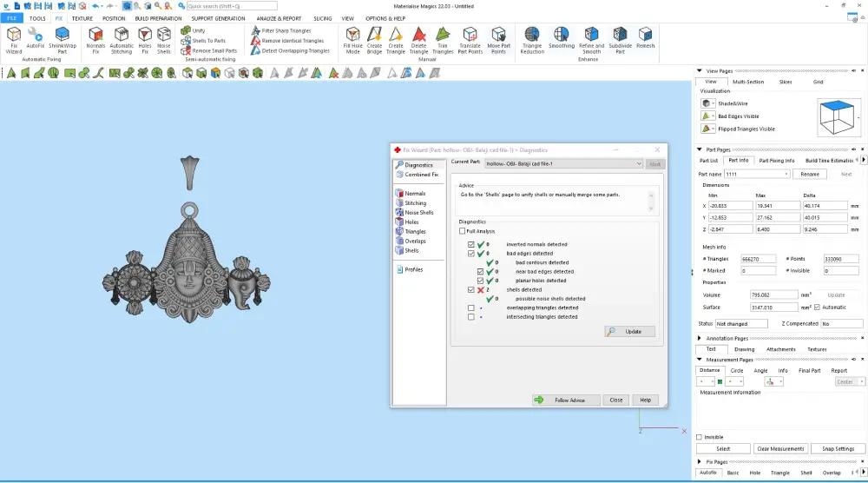Collapse the View Pages panel
Image resolution: width=868 pixels, height=483 pixels.
pos(699,71)
